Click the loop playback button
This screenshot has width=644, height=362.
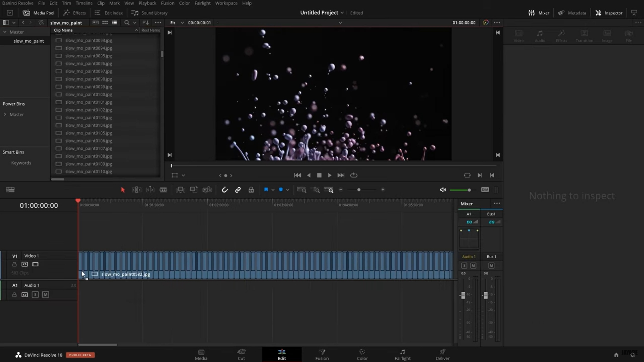pyautogui.click(x=354, y=175)
